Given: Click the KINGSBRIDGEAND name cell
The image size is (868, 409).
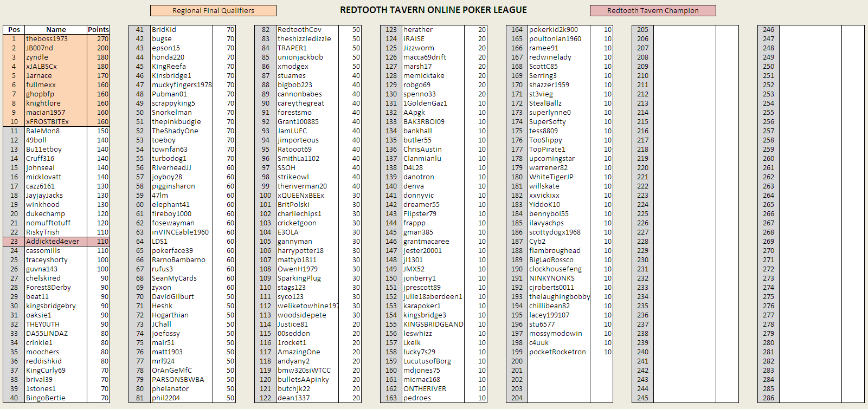Looking at the screenshot, I should pyautogui.click(x=433, y=324).
